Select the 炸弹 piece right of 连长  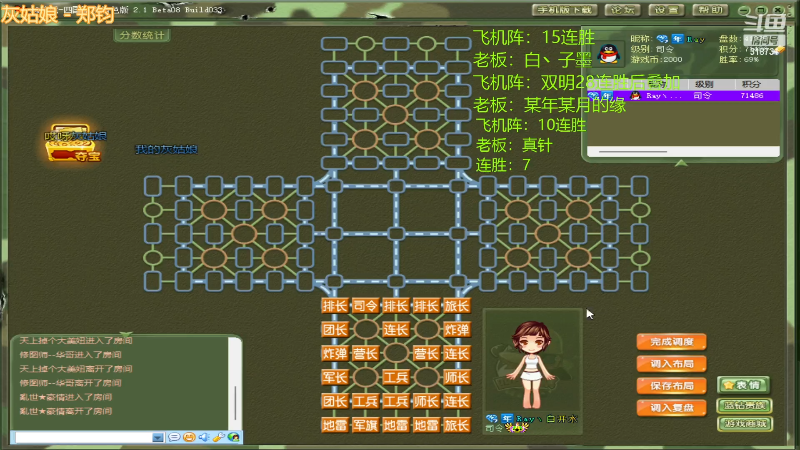457,330
